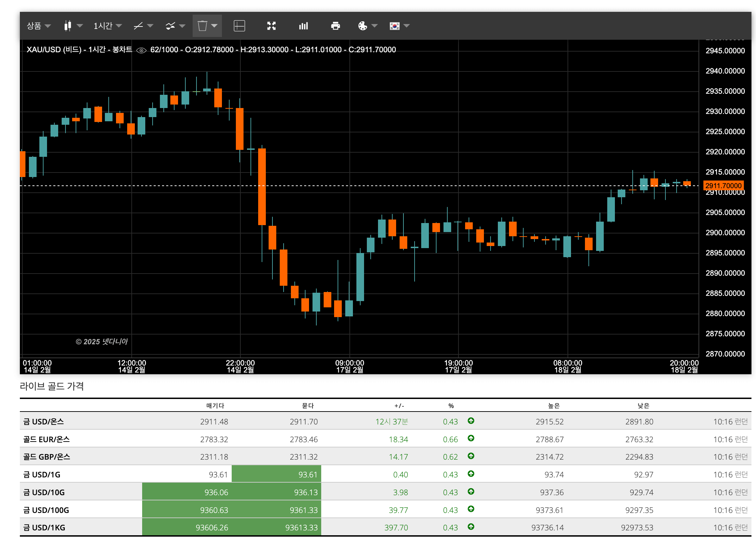Screen dimensions: 756x545
Task: Click the 매기다 column header
Action: 215,406
